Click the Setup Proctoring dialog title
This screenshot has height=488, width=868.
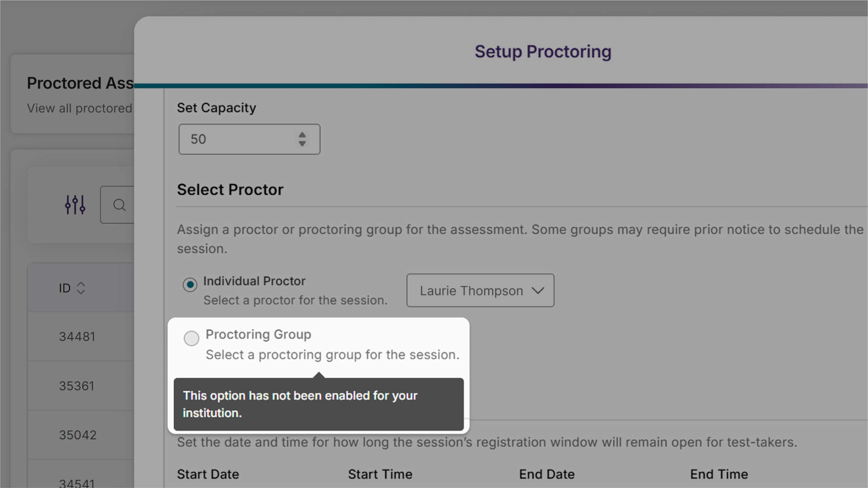pos(543,51)
